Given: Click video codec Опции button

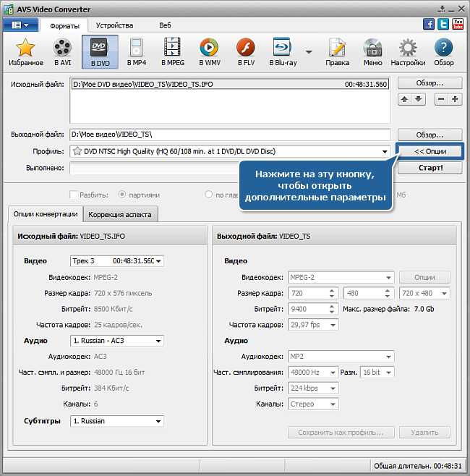Looking at the screenshot, I should click(x=424, y=277).
